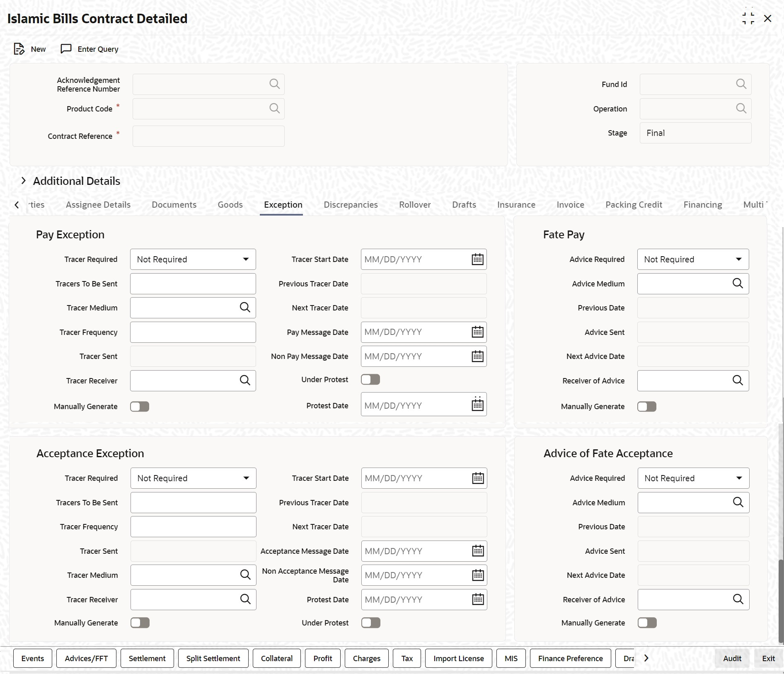Switch to the Rollover tab
The height and width of the screenshot is (674, 784).
pos(415,205)
